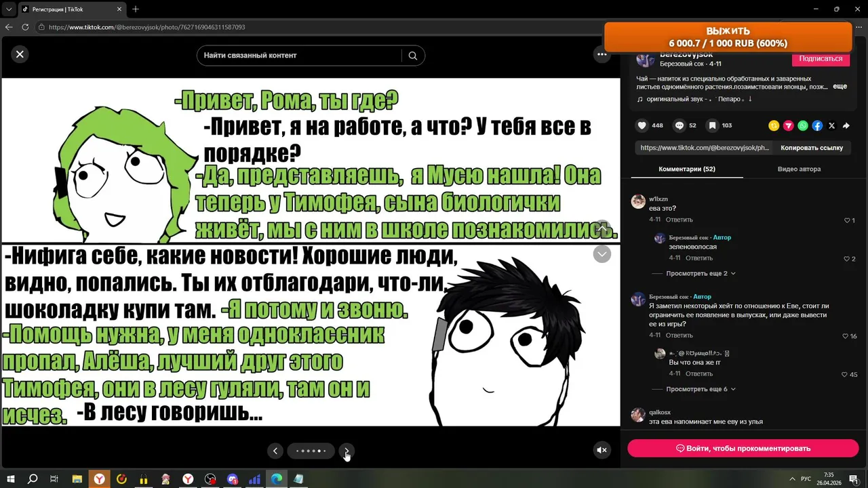Open the yellow padlock taskbar icon

(144, 479)
